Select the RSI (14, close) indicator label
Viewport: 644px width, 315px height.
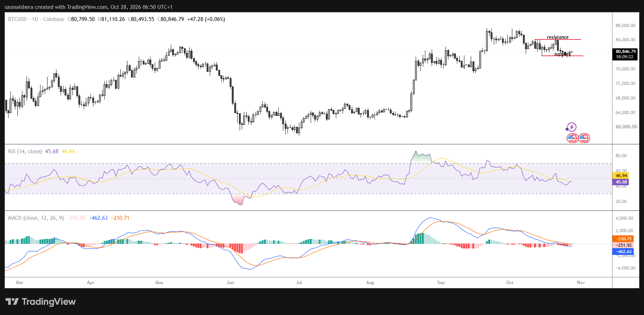click(x=25, y=151)
